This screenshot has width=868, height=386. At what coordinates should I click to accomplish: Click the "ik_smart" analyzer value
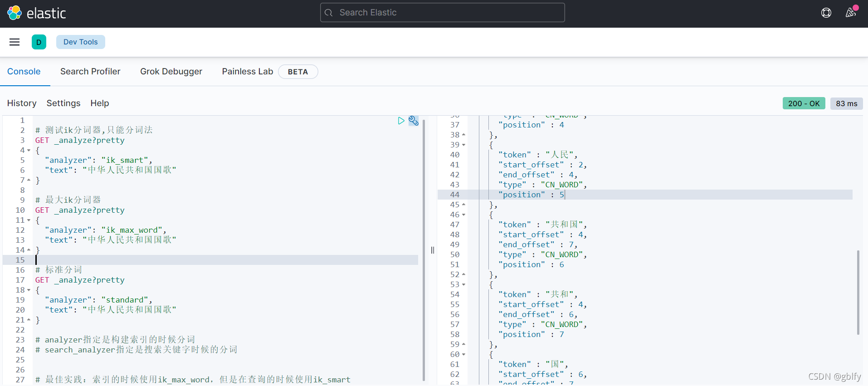pyautogui.click(x=125, y=160)
